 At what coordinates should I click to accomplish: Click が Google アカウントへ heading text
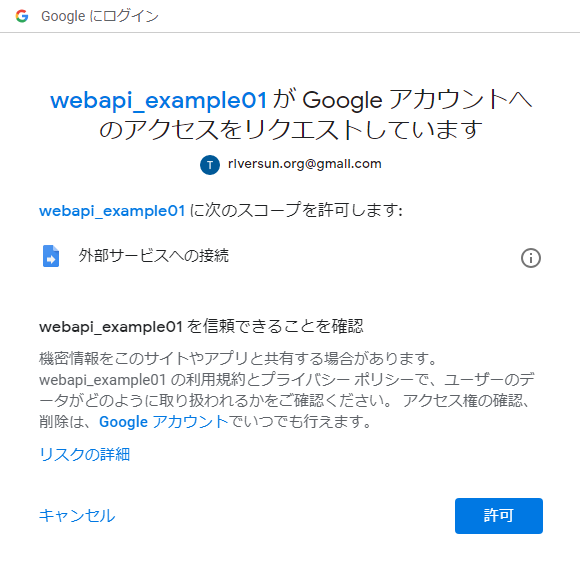tap(402, 100)
